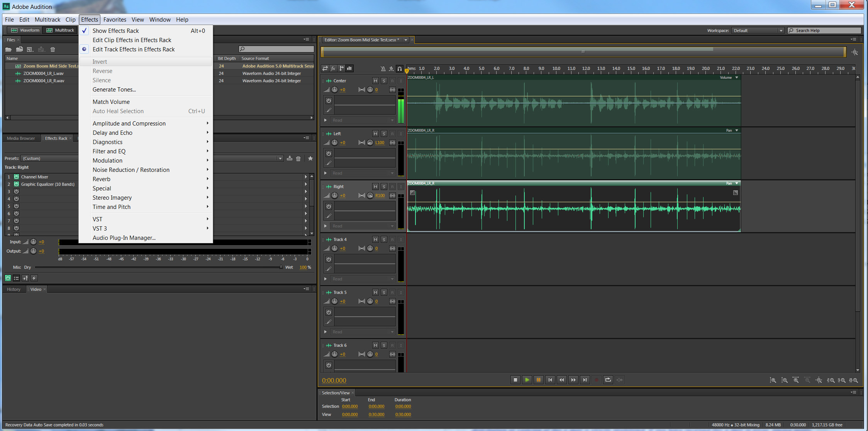Mute the Center track

click(375, 81)
